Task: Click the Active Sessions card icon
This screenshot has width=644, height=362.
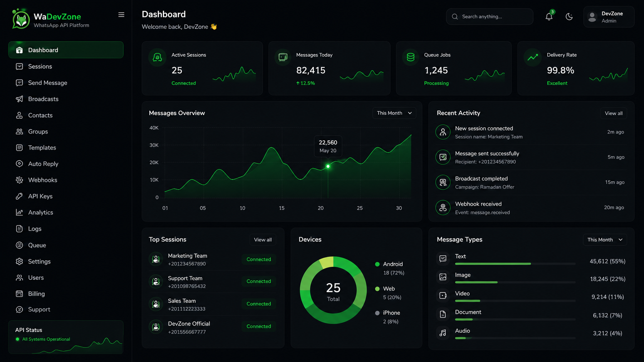Action: tap(157, 58)
